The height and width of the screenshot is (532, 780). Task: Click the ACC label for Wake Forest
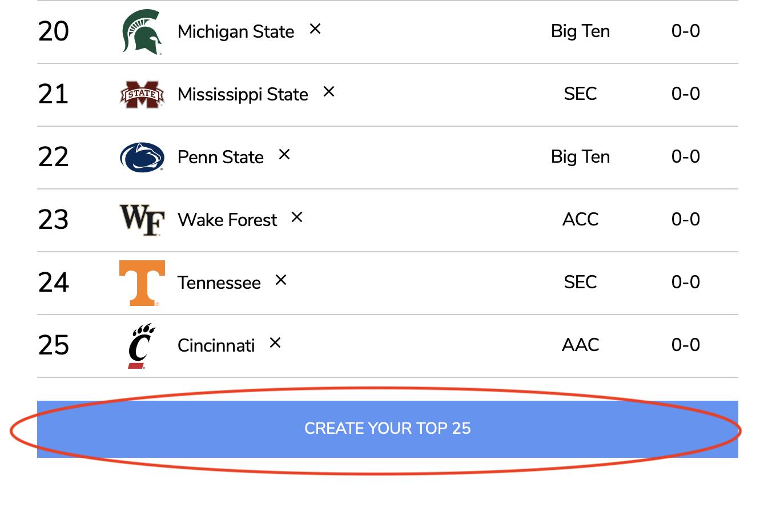(580, 220)
